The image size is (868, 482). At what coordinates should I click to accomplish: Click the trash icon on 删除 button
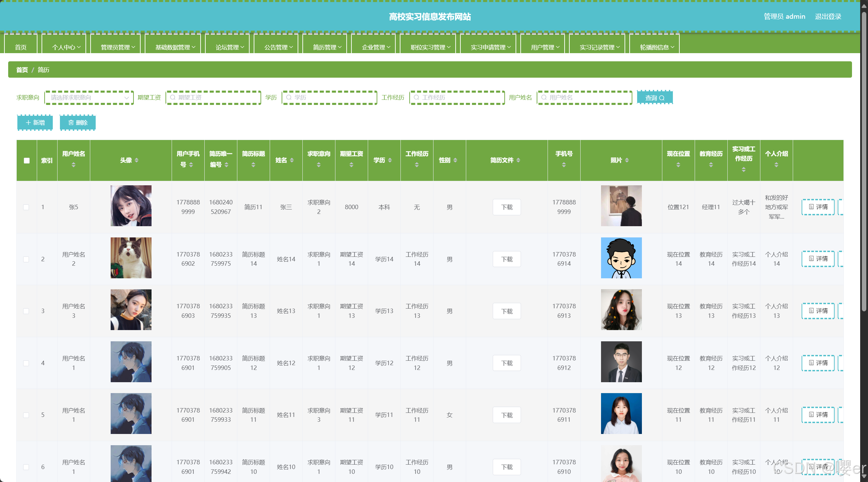pyautogui.click(x=71, y=123)
